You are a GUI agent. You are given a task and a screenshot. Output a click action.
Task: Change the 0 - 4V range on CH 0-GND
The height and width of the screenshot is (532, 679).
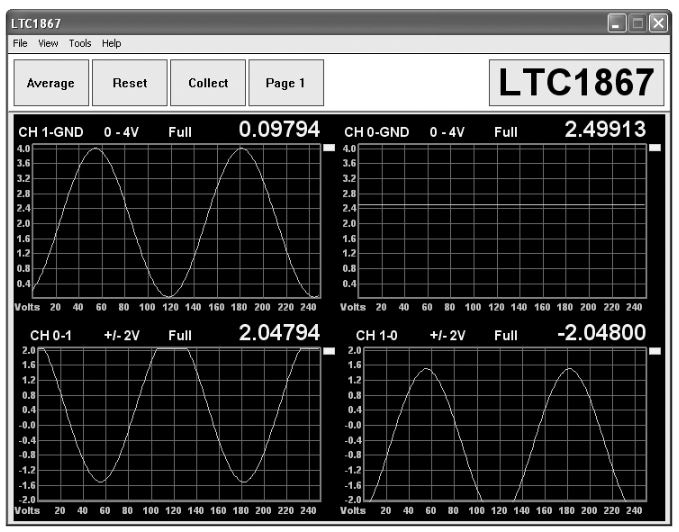(x=447, y=132)
